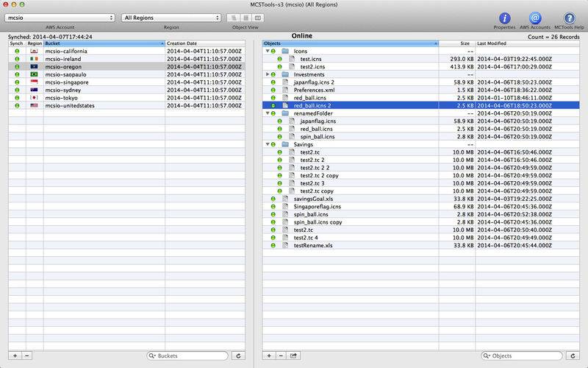Select the highlighted red_ball.icns 2 row

[x=420, y=105]
